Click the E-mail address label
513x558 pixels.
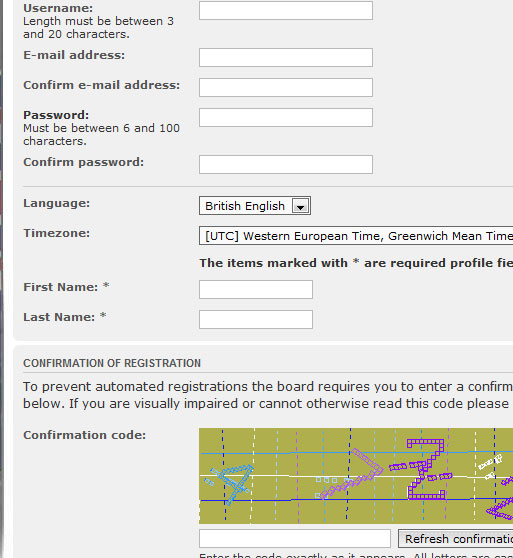[74, 55]
